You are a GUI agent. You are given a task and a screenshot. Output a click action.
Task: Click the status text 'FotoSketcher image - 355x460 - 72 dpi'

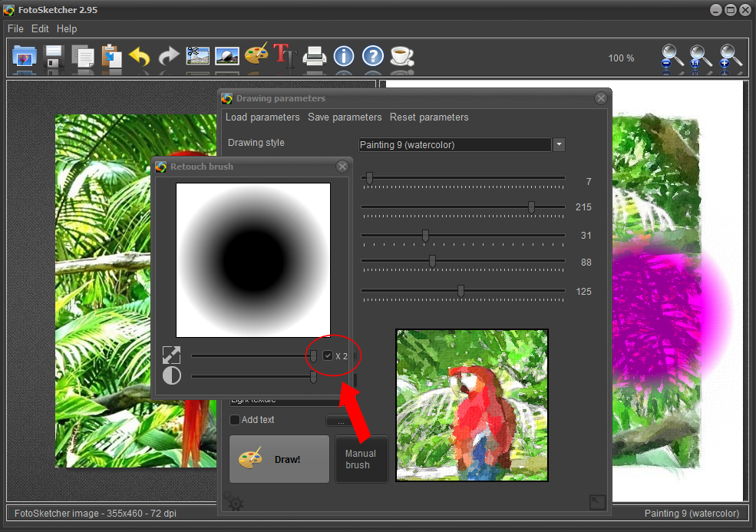[95, 513]
